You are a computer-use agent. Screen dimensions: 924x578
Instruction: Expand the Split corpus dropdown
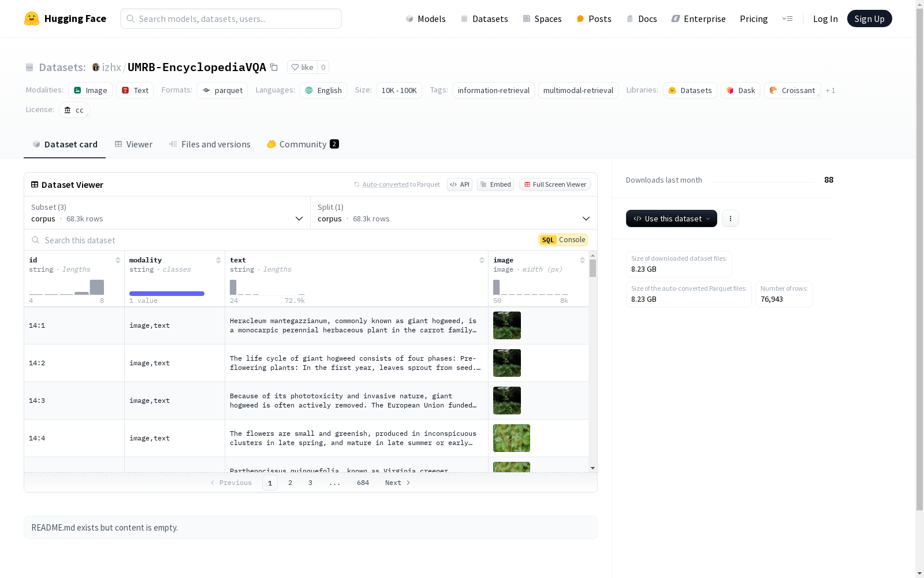(454, 213)
